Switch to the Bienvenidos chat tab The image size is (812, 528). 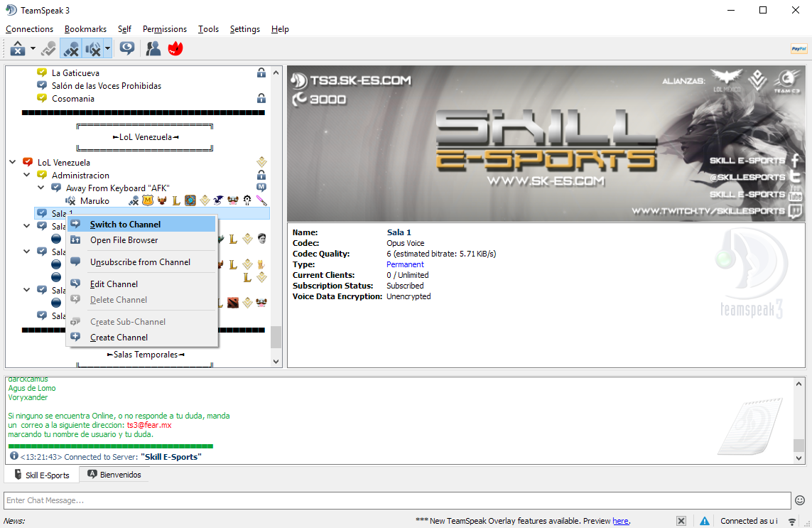coord(114,475)
